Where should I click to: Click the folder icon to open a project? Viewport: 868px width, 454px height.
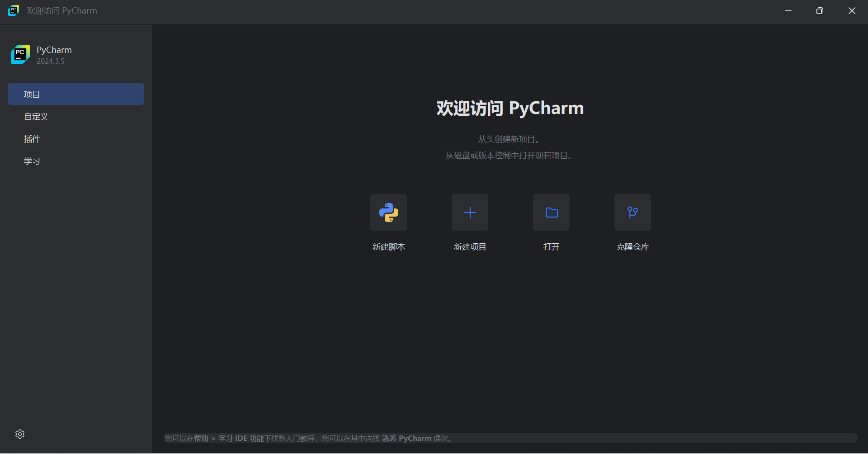tap(551, 212)
